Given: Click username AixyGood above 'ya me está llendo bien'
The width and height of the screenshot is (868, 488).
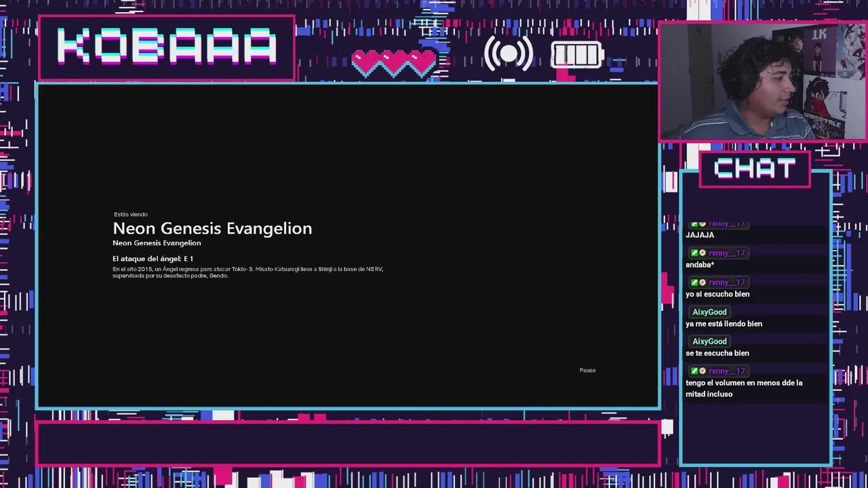Looking at the screenshot, I should point(709,312).
